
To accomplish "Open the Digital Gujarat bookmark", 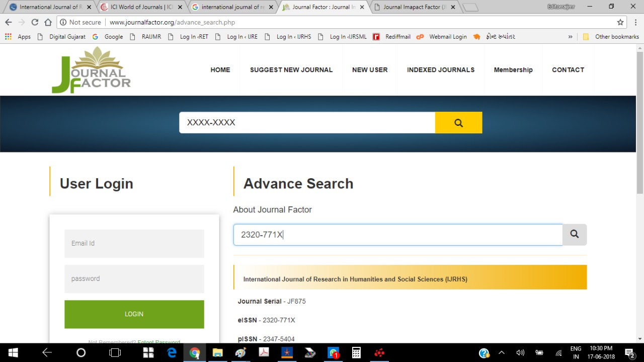I will tap(61, 37).
